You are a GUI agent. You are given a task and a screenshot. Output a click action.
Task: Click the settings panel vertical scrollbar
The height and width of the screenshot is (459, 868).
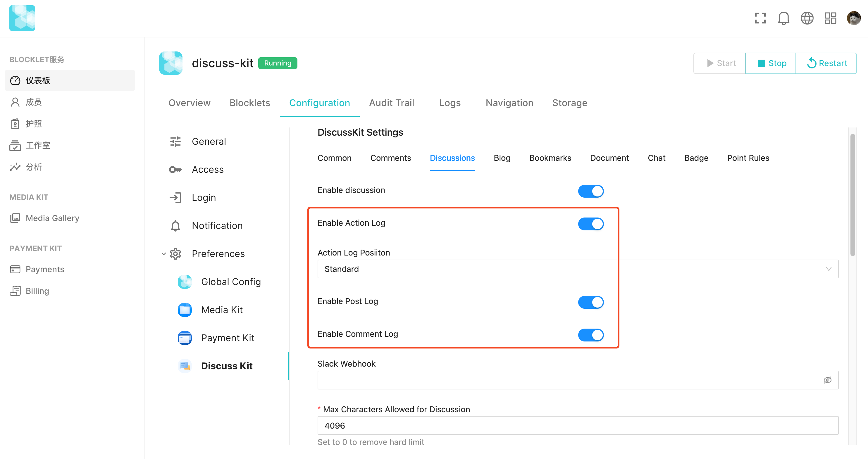pyautogui.click(x=852, y=195)
